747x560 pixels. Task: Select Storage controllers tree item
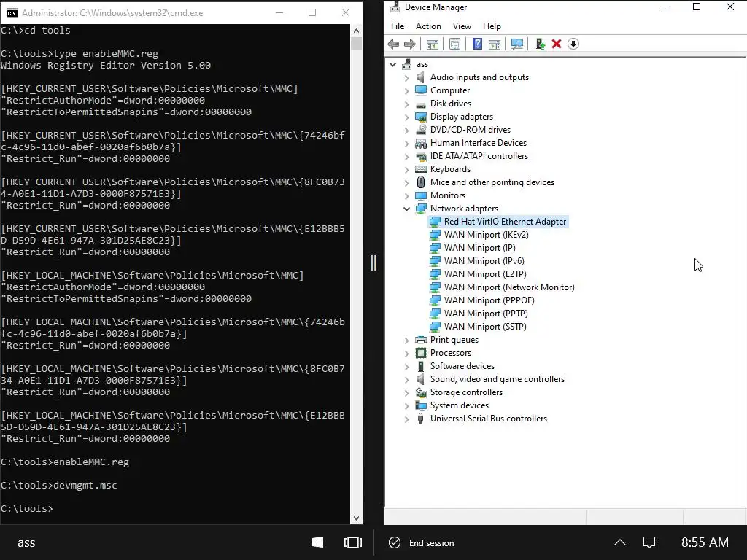[x=466, y=392]
